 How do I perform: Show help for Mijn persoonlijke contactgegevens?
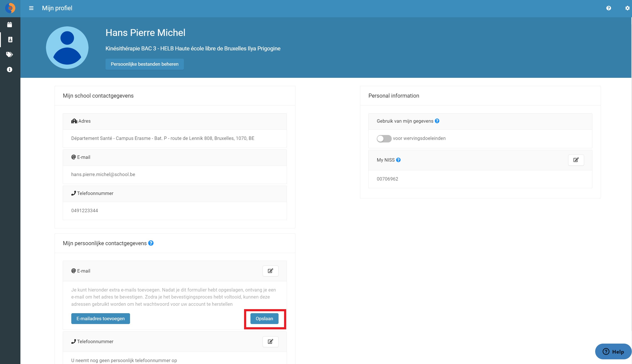pyautogui.click(x=151, y=243)
